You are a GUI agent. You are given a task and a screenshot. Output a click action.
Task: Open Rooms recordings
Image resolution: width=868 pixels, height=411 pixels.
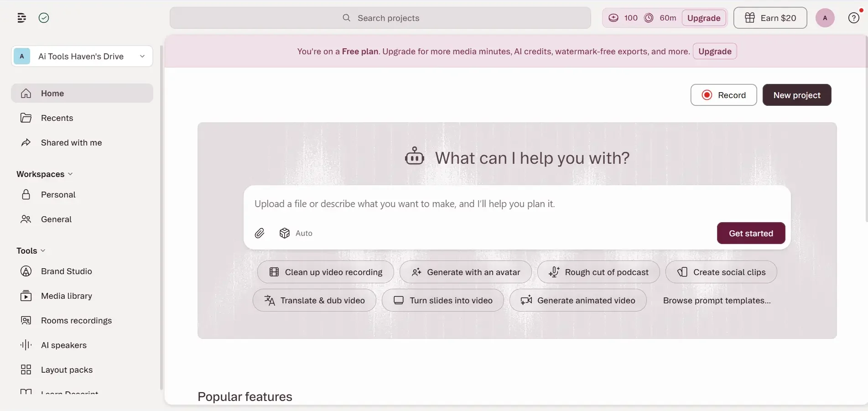tap(82, 320)
